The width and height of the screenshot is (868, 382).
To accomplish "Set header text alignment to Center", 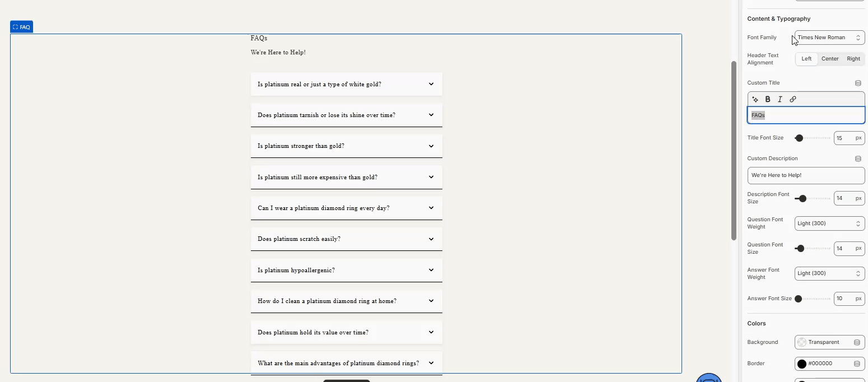I will coord(830,59).
